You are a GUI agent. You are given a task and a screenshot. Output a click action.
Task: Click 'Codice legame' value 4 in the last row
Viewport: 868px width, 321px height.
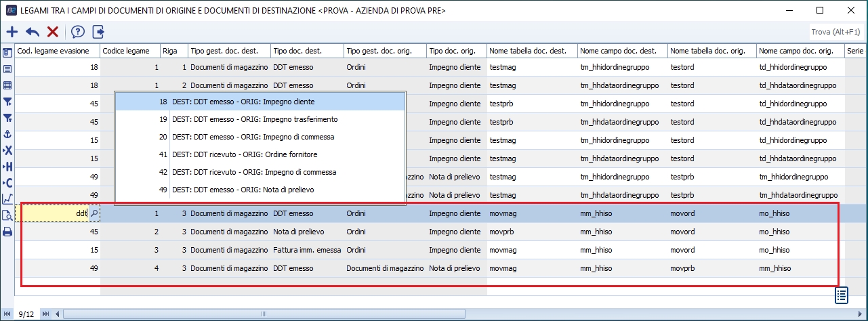[130, 268]
